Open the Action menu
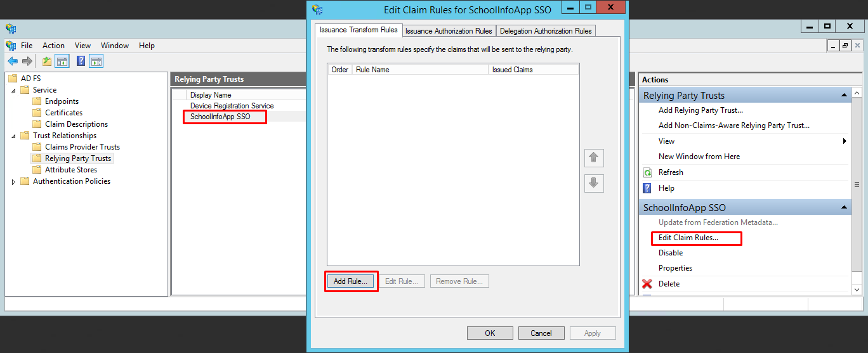Screen dimensions: 868x353 (x=53, y=46)
